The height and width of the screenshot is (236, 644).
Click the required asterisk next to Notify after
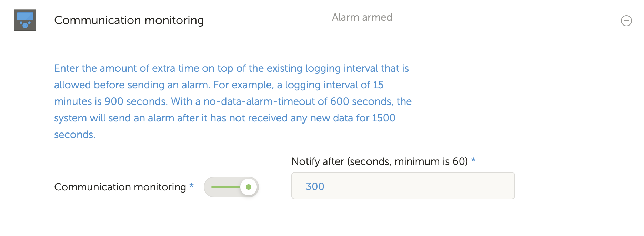474,160
